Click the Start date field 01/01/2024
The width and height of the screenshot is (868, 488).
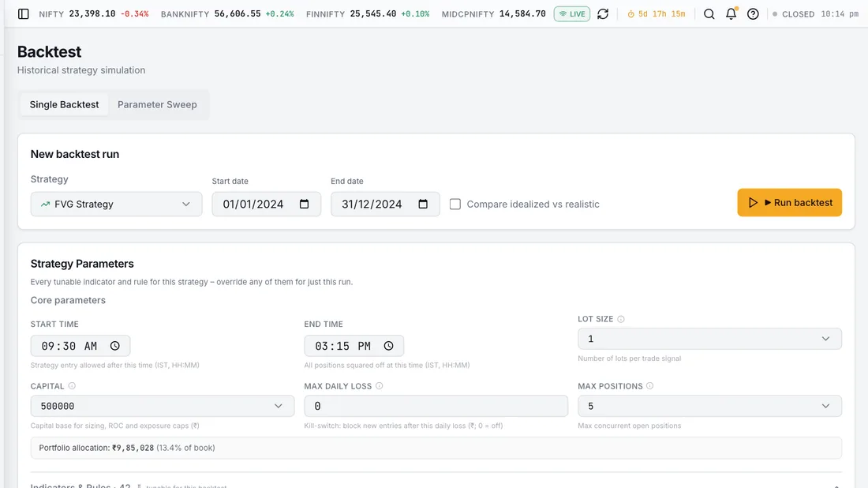pos(266,204)
